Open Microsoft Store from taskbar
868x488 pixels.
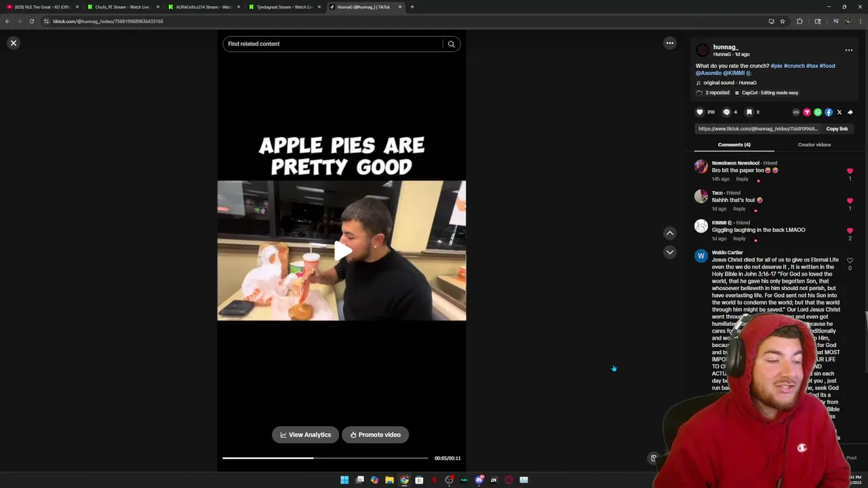click(419, 480)
